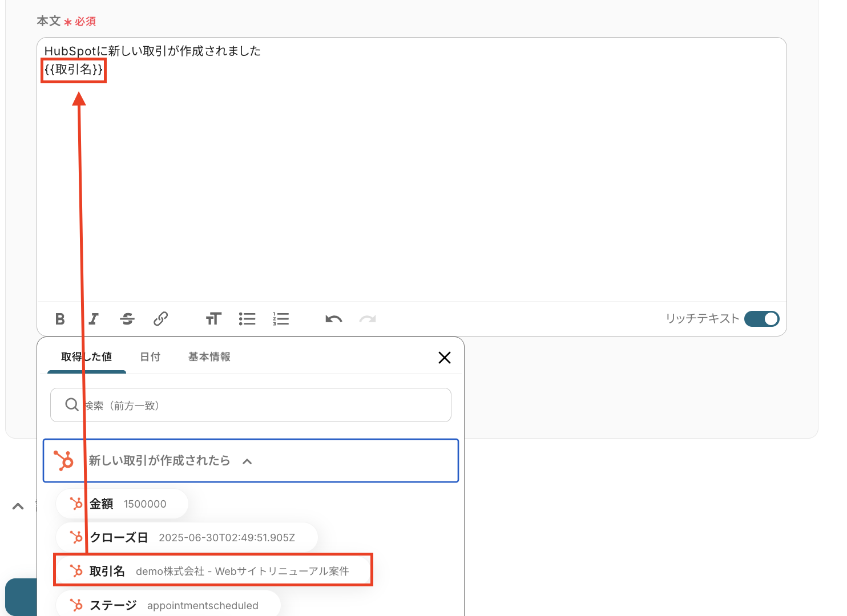Insert a numbered list
847x616 pixels.
coord(281,319)
